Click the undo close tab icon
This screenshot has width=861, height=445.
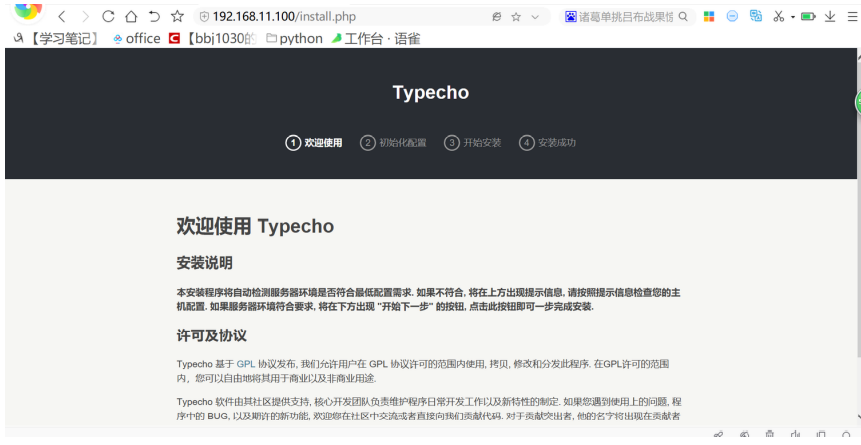tap(154, 16)
